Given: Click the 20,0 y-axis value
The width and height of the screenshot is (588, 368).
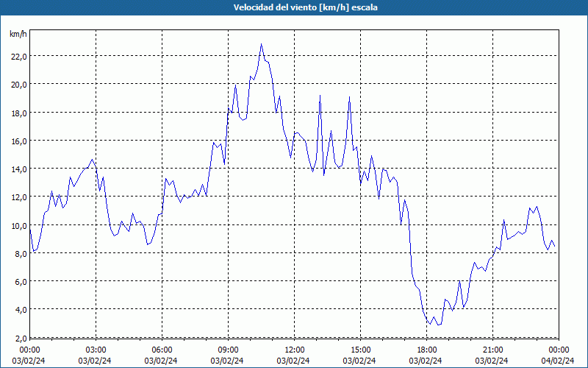Looking at the screenshot, I should [19, 85].
